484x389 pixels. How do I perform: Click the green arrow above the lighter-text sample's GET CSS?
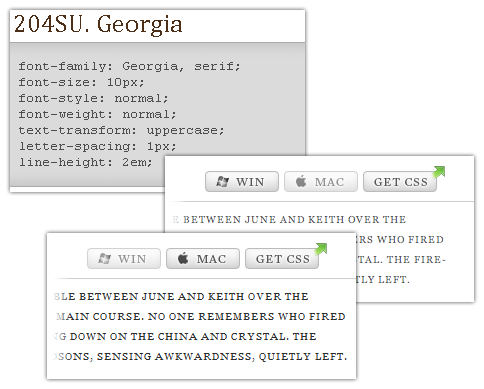(x=438, y=172)
